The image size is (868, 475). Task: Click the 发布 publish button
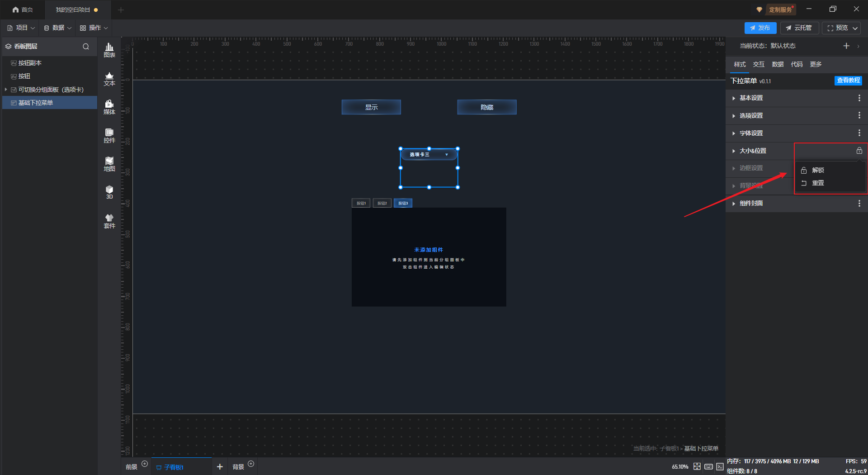(x=760, y=28)
